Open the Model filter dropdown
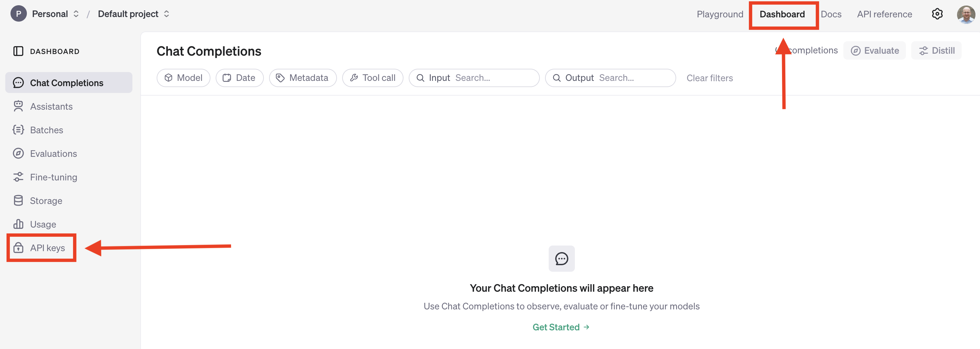 (183, 78)
